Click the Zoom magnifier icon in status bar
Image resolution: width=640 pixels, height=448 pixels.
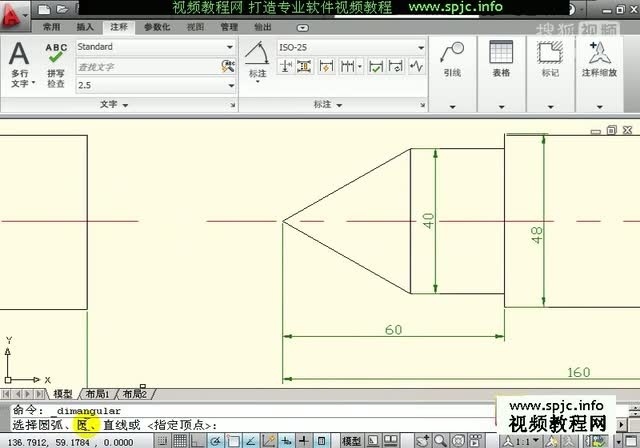pos(440,441)
